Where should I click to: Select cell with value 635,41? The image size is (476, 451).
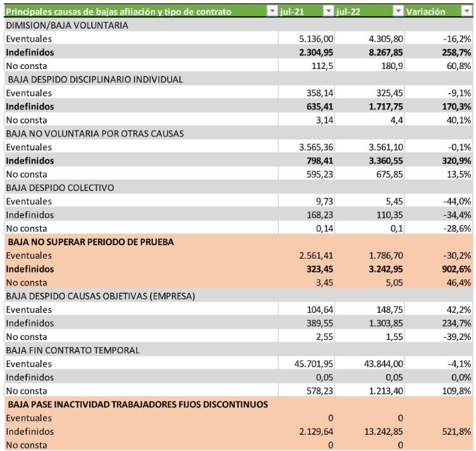(306, 107)
